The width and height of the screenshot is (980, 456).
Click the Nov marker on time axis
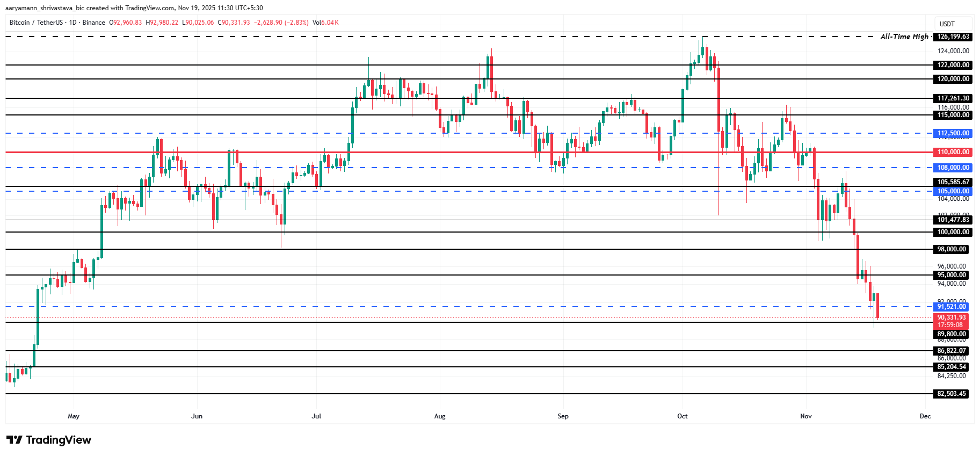click(x=806, y=416)
